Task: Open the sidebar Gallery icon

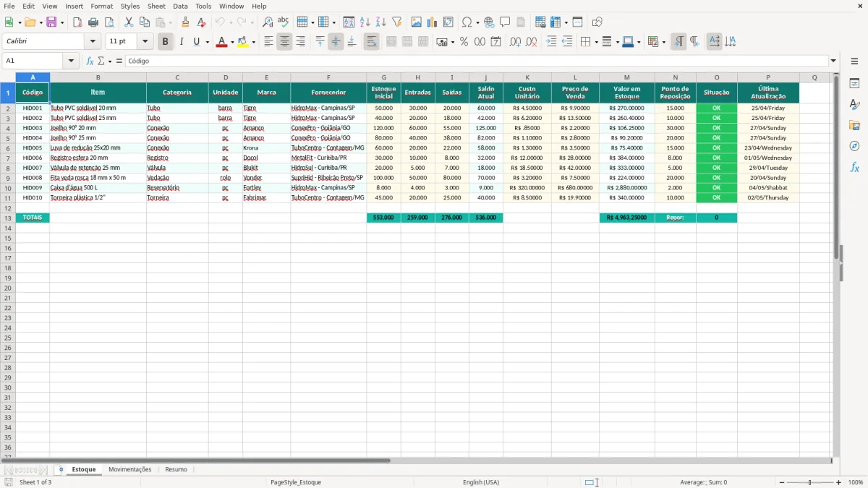Action: point(854,125)
